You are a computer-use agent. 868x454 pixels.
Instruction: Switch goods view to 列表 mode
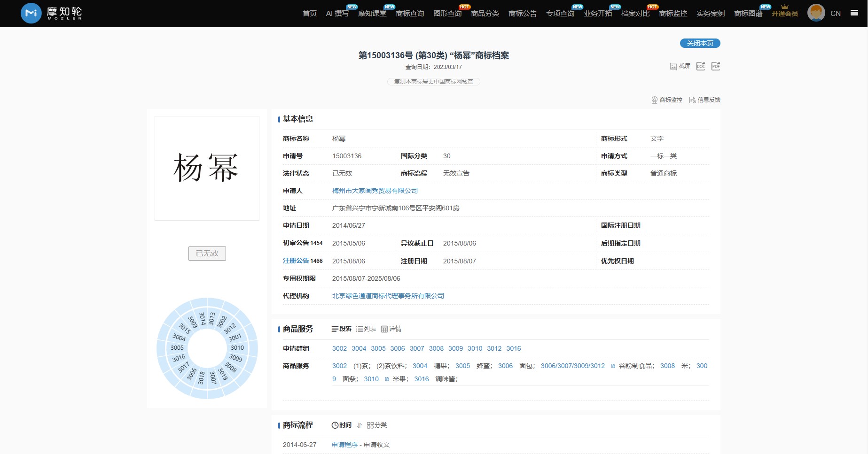click(x=366, y=329)
